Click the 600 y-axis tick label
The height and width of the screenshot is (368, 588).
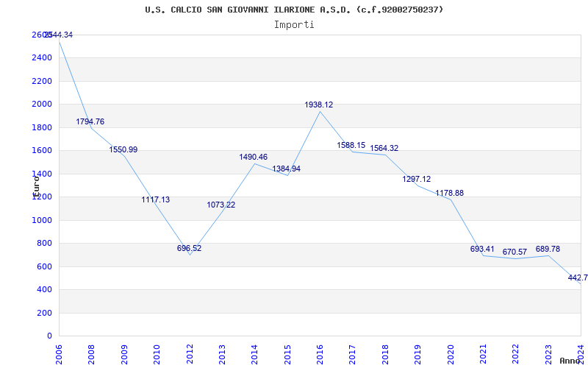(44, 266)
